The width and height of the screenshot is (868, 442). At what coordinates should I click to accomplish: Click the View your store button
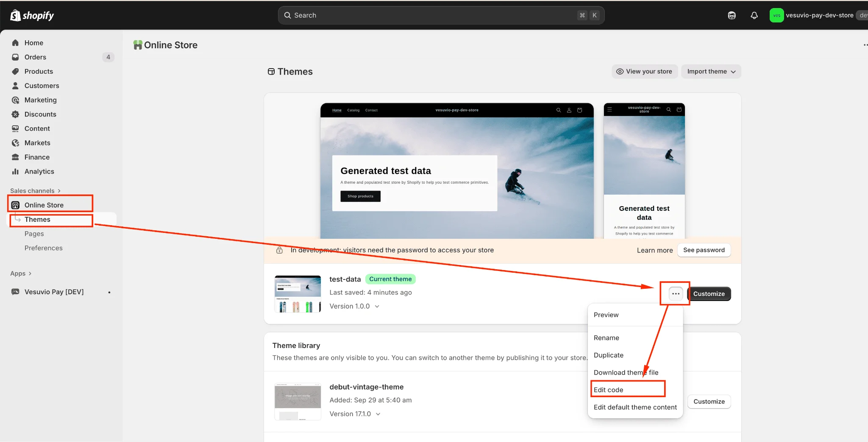pyautogui.click(x=644, y=72)
